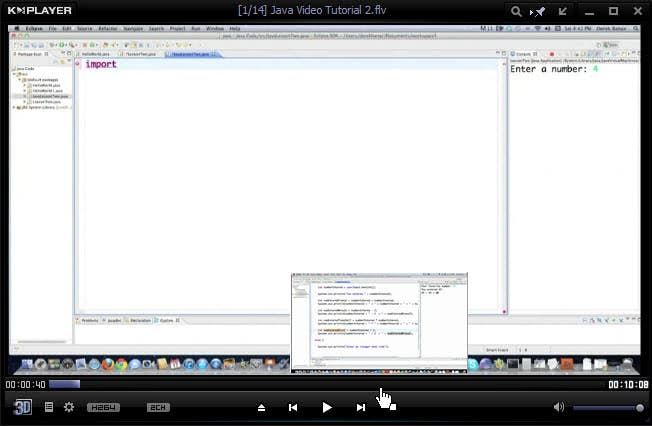The image size is (652, 426).
Task: Skip to the previous track
Action: tap(293, 408)
